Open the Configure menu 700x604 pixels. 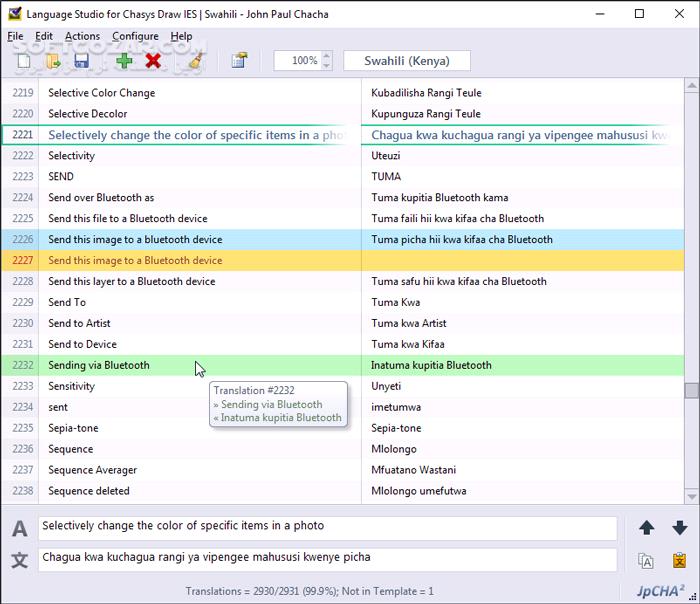click(135, 36)
